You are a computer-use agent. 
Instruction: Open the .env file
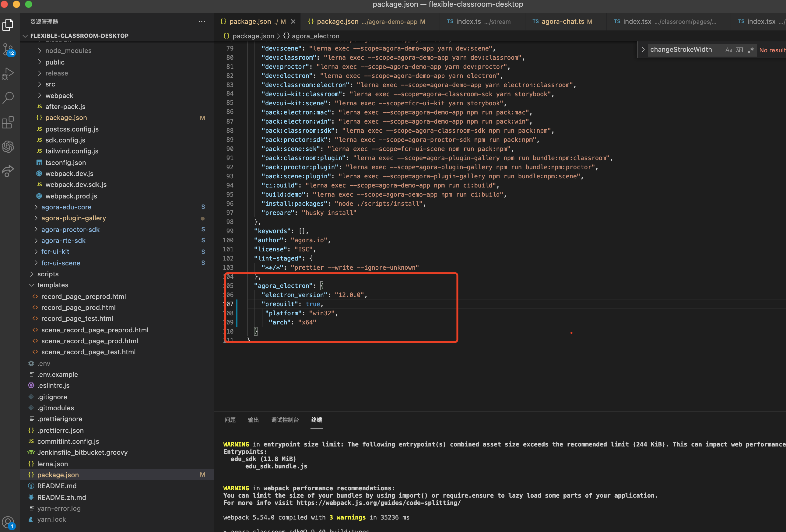[x=44, y=363]
